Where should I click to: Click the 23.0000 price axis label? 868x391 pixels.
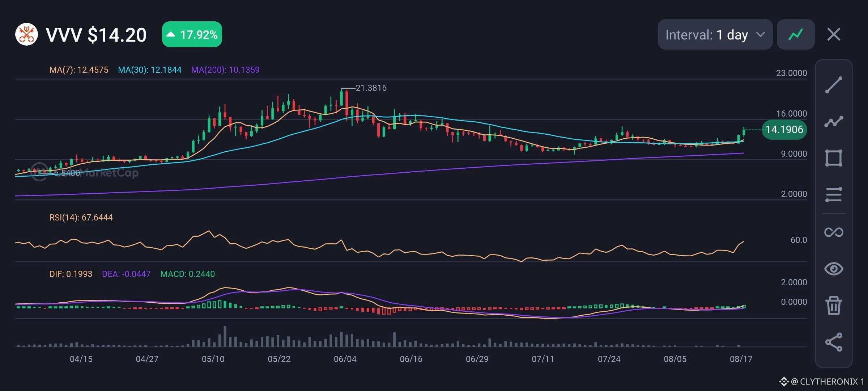(x=791, y=73)
